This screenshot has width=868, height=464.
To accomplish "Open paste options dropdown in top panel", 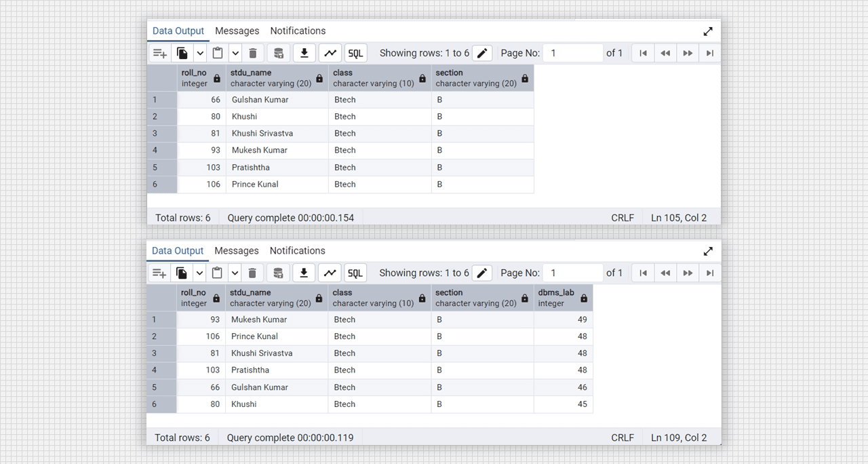I will tap(235, 53).
